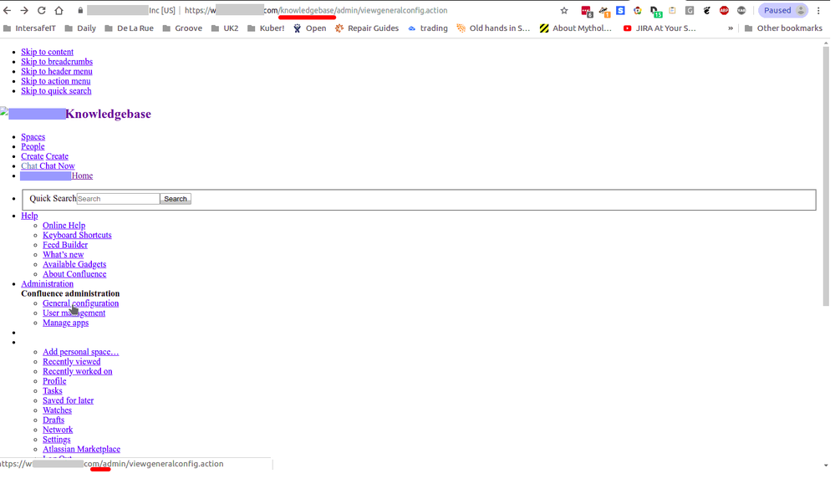The height and width of the screenshot is (504, 835).
Task: Open Groove bookmark folder
Action: coord(182,28)
